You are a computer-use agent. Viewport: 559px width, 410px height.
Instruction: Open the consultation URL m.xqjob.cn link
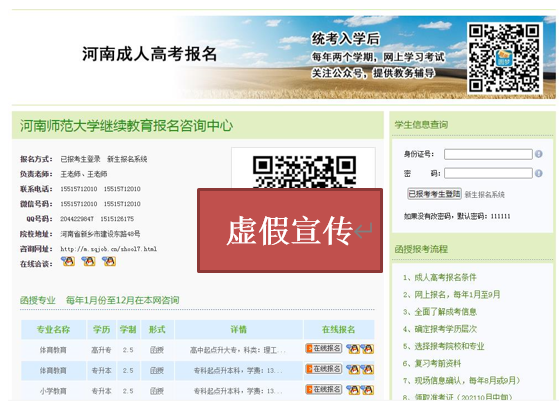(x=108, y=249)
